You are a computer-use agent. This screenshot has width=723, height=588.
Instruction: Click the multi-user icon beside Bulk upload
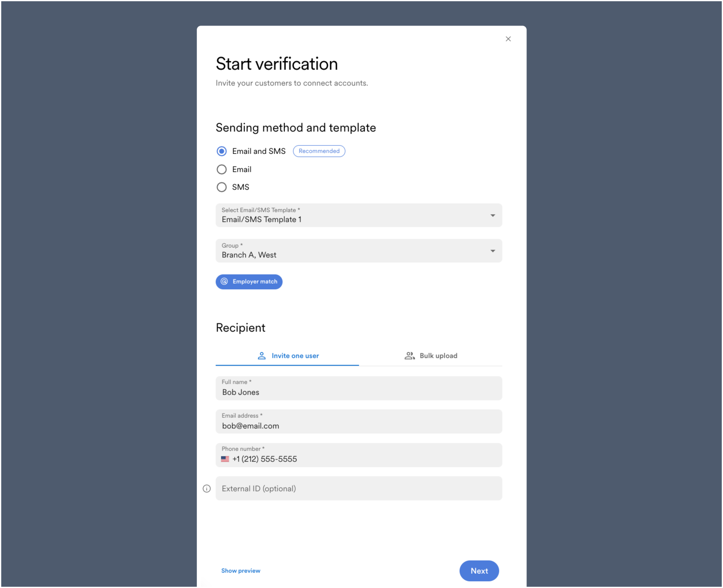point(409,356)
